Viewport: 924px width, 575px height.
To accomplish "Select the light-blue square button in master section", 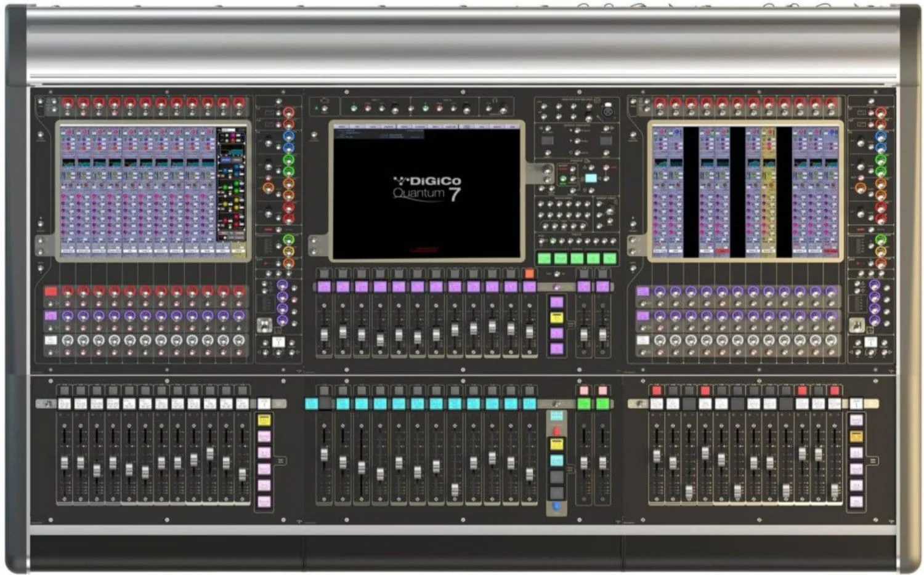I will (x=591, y=179).
